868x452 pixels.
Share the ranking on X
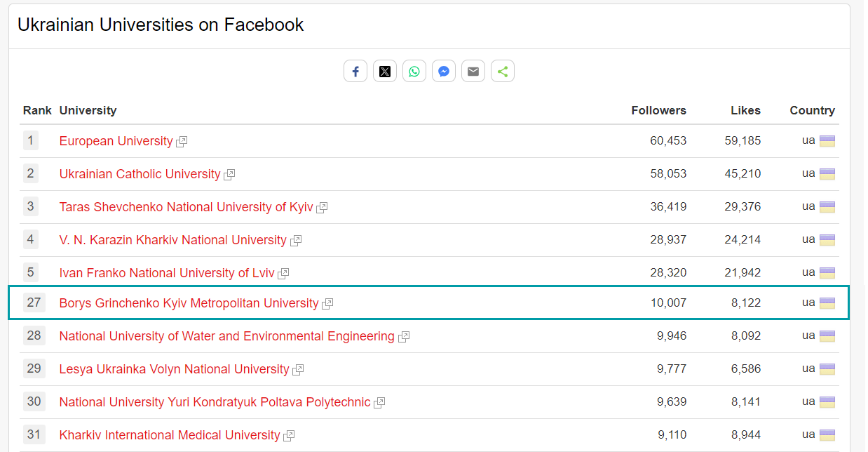point(385,71)
